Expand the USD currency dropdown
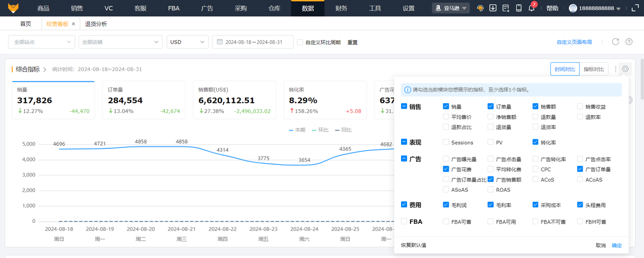 [x=187, y=42]
